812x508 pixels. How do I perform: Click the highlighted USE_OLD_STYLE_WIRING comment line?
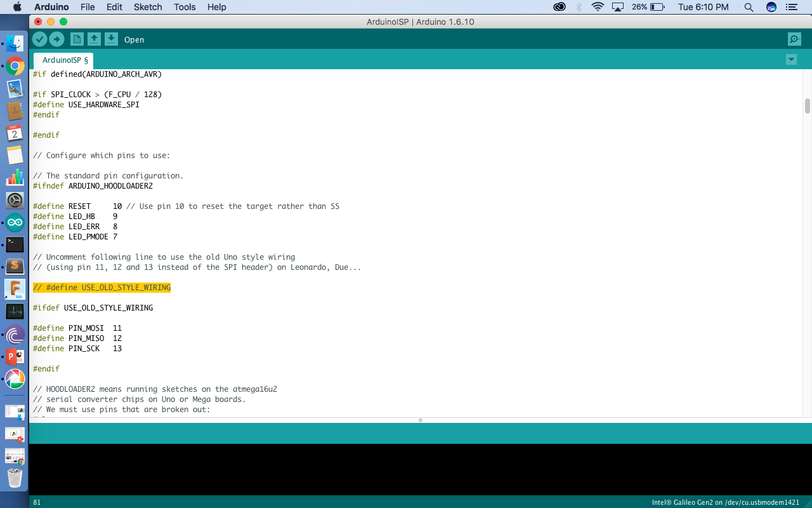pyautogui.click(x=101, y=288)
